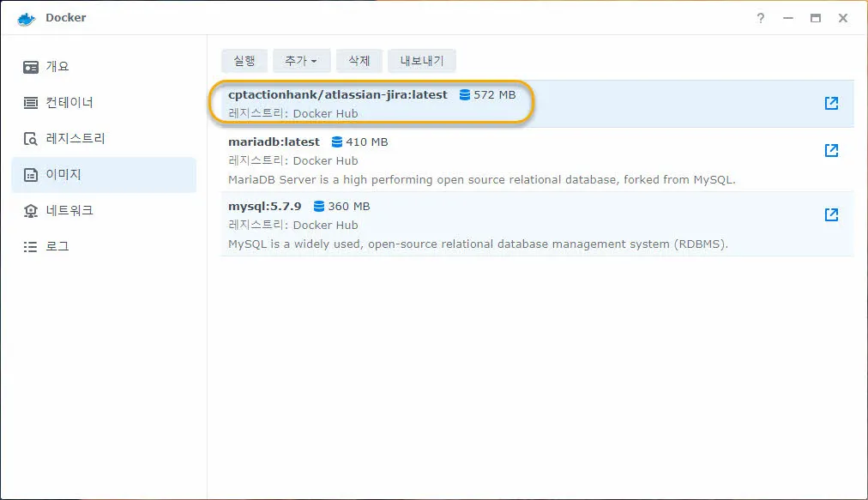Click the 레지스트리 (Registry) sidebar icon

click(31, 138)
